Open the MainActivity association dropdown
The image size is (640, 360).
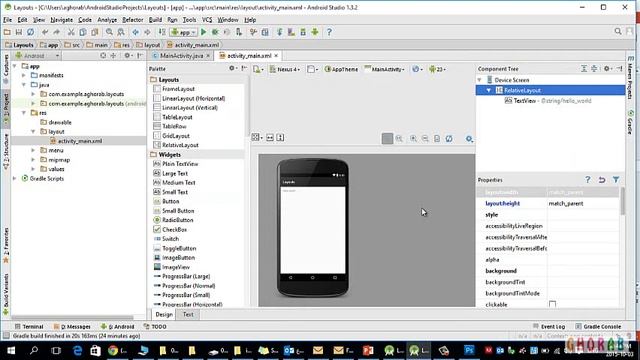384,69
